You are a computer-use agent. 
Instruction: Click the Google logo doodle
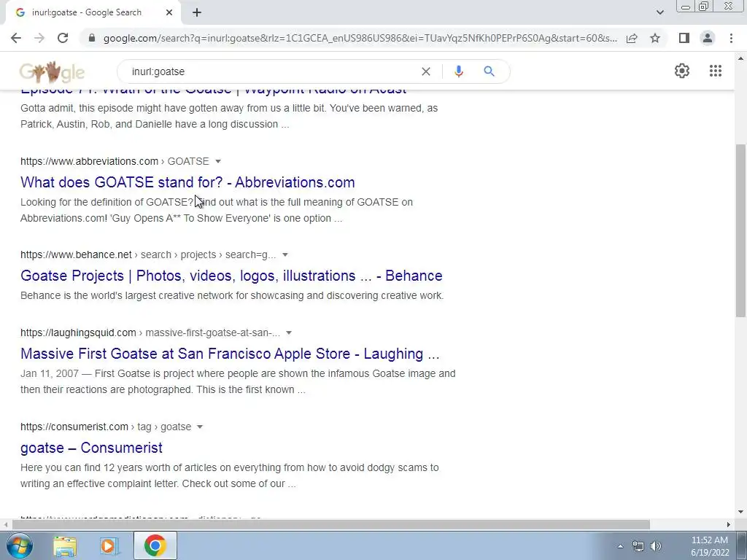click(x=52, y=72)
